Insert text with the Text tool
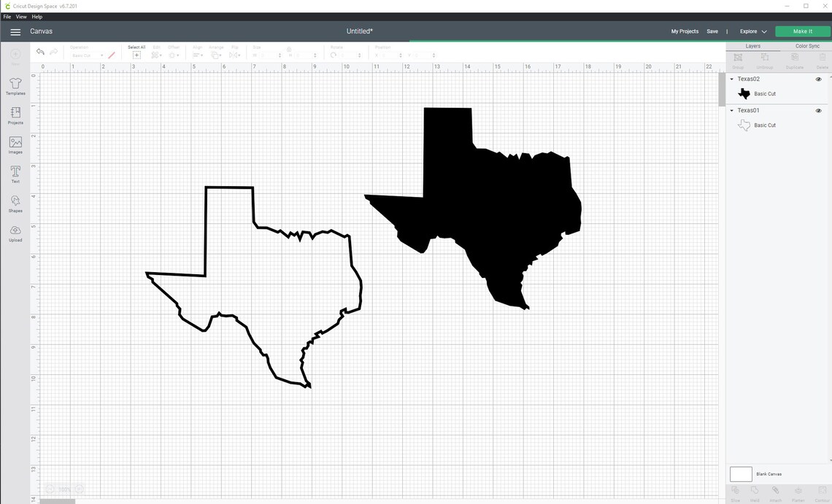Screen dimensions: 832x504 point(15,174)
